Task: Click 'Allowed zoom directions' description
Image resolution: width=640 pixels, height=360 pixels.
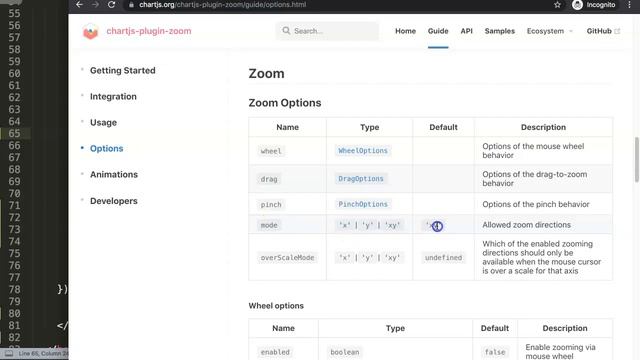Action: pos(527,225)
